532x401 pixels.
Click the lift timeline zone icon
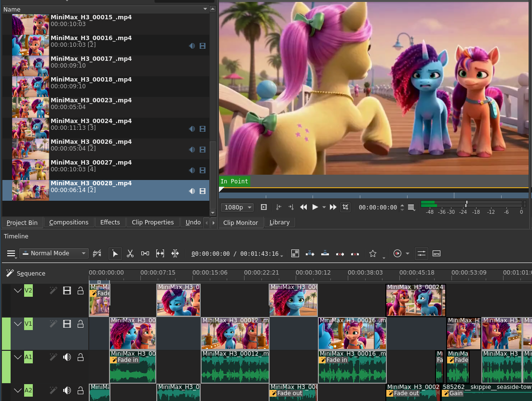click(x=355, y=254)
